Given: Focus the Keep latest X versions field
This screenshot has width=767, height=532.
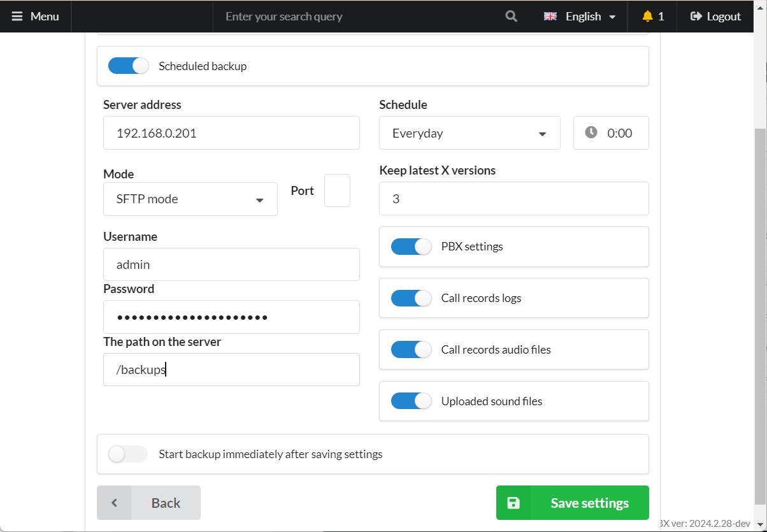Looking at the screenshot, I should [513, 199].
